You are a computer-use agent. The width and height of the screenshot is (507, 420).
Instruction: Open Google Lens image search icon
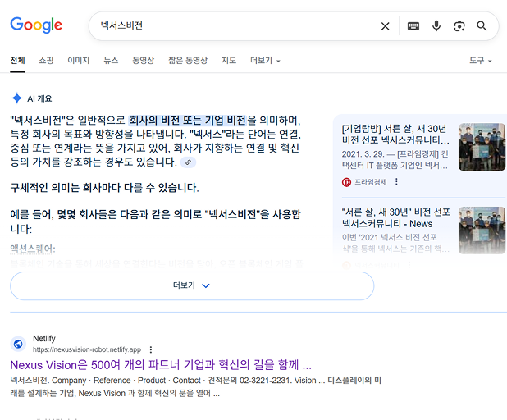point(459,26)
